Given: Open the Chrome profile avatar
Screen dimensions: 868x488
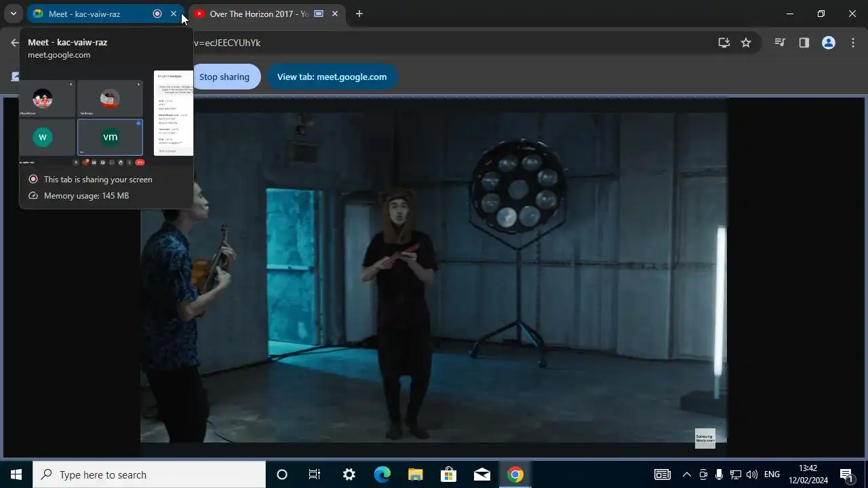Looking at the screenshot, I should 829,43.
